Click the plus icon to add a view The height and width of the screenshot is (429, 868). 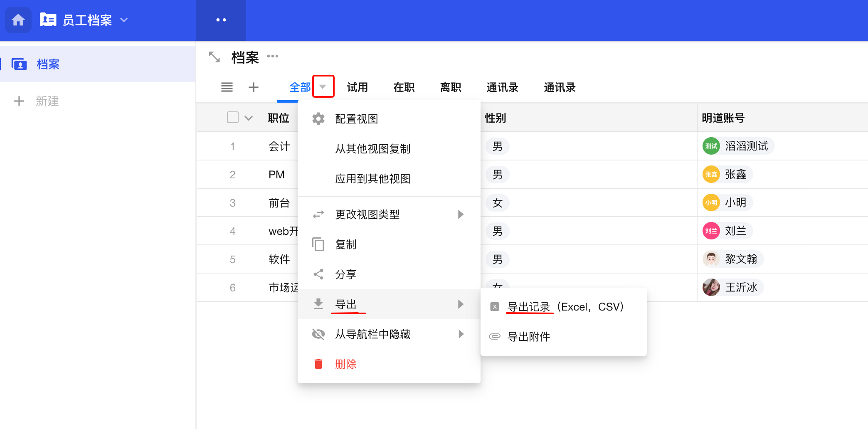(254, 87)
